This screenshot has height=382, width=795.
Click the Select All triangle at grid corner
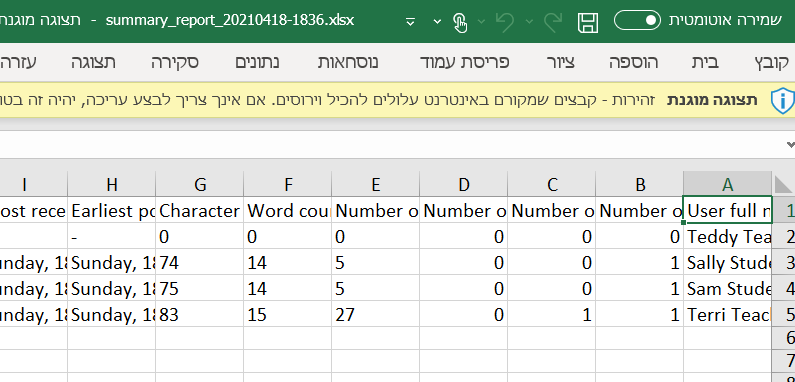click(784, 184)
